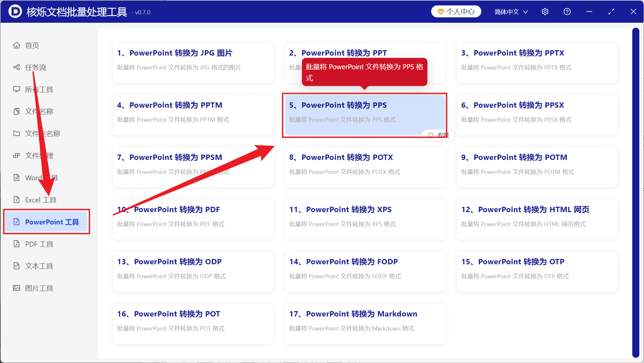This screenshot has height=363, width=644.
Task: Open the settings gear icon
Action: 545,12
